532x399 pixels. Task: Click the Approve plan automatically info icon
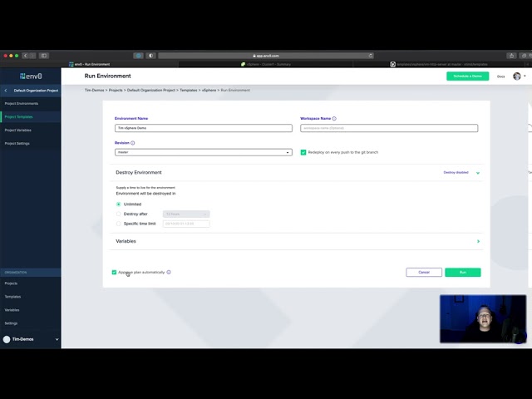point(169,272)
